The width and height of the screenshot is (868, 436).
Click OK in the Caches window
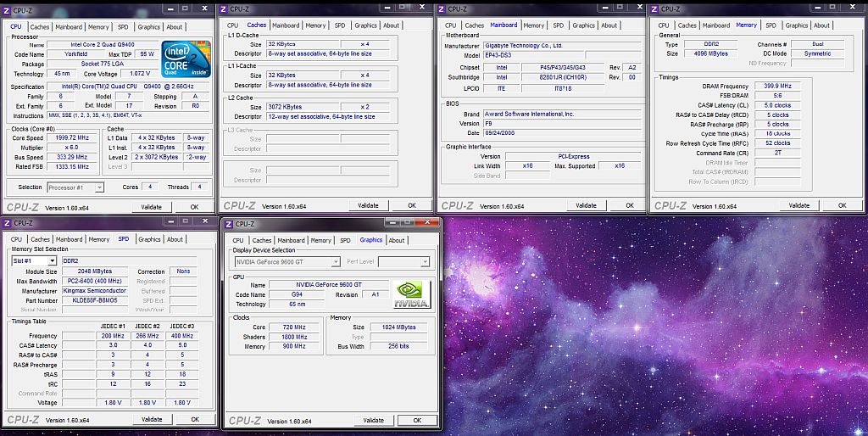(x=412, y=205)
